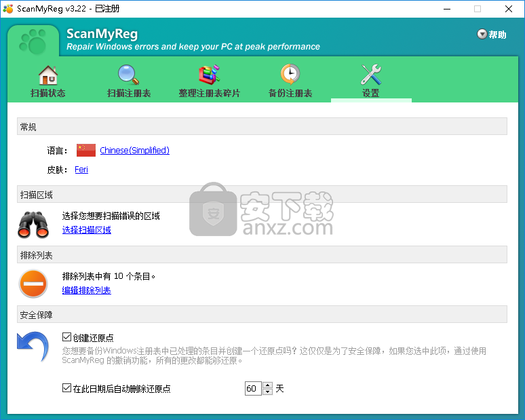This screenshot has width=525, height=420.
Task: Open the 整理注册表碎片 defrag icon
Action: coord(210,75)
